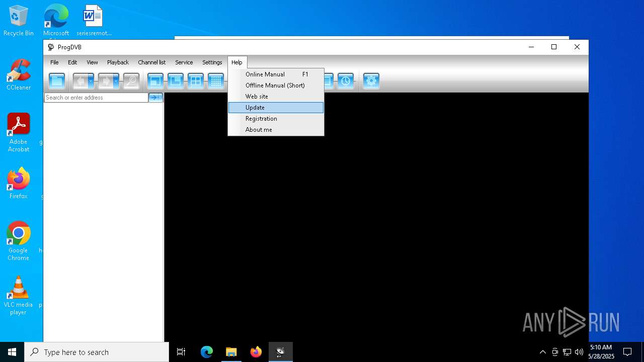Open the taskbar clock and date

coord(601,352)
